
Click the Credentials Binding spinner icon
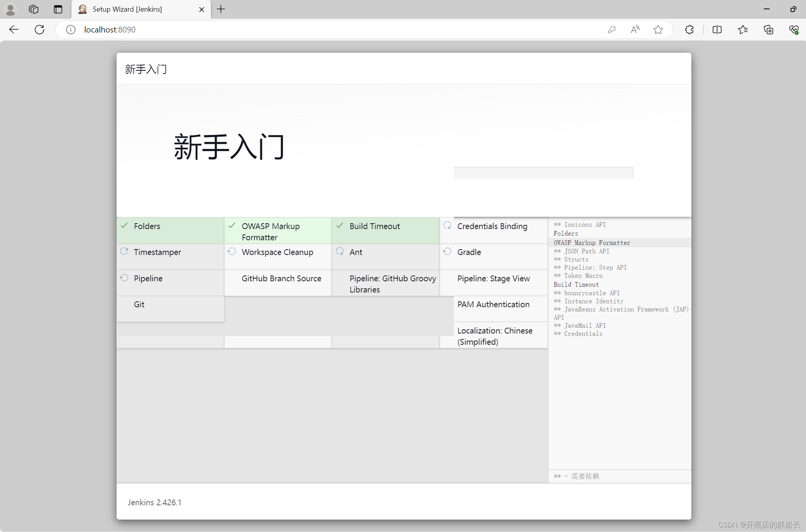447,226
